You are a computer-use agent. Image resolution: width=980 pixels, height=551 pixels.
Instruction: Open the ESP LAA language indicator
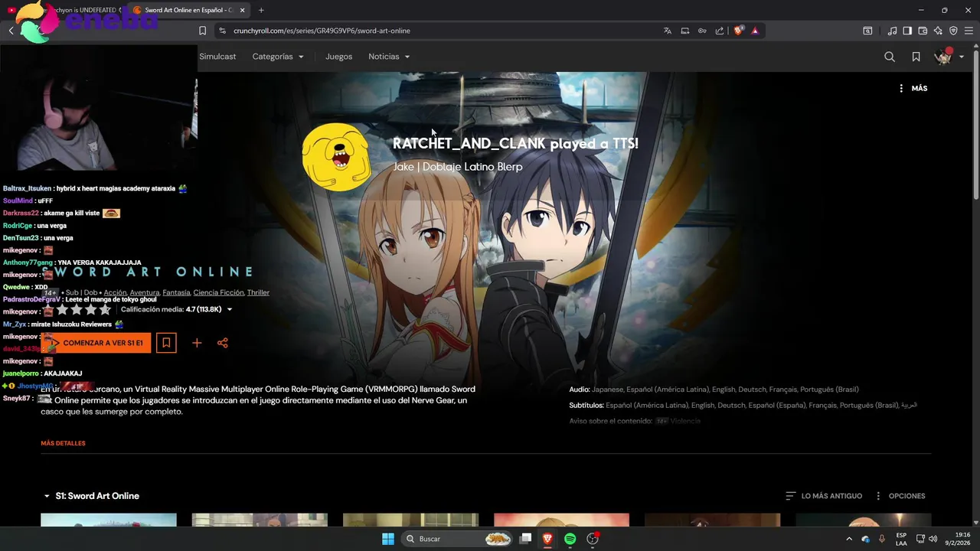[x=901, y=539]
